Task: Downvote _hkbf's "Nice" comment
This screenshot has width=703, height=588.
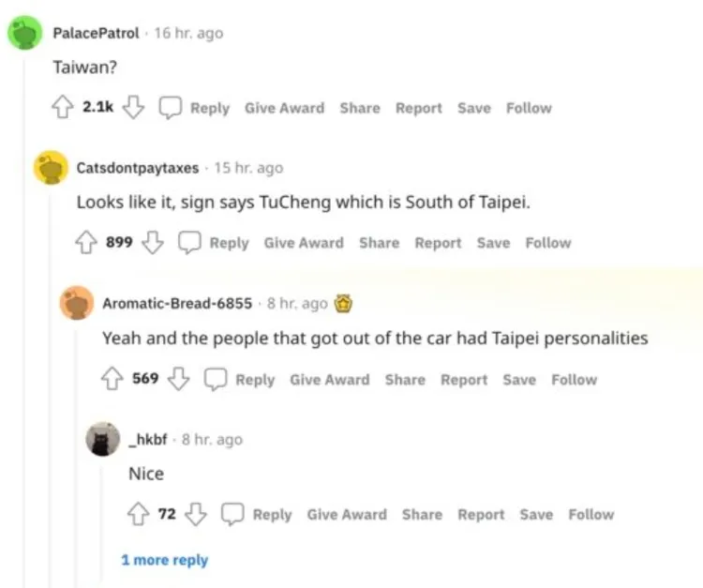Action: 195,514
